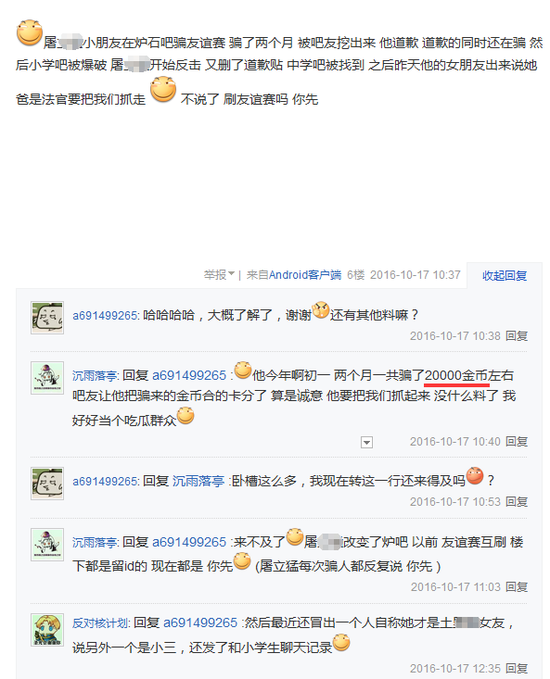This screenshot has height=679, width=550.
Task: Click a691499265 avatar in 10:53 reply
Action: point(47,483)
